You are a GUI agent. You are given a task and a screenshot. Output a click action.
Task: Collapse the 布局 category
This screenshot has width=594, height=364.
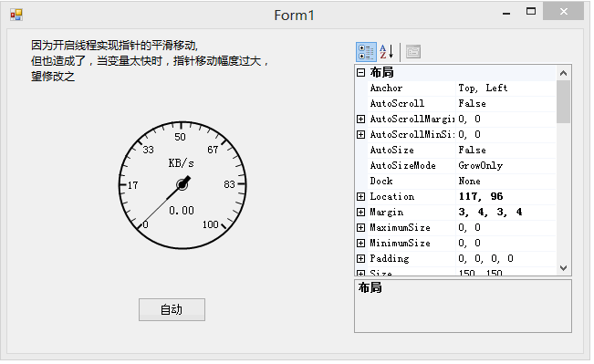point(361,72)
